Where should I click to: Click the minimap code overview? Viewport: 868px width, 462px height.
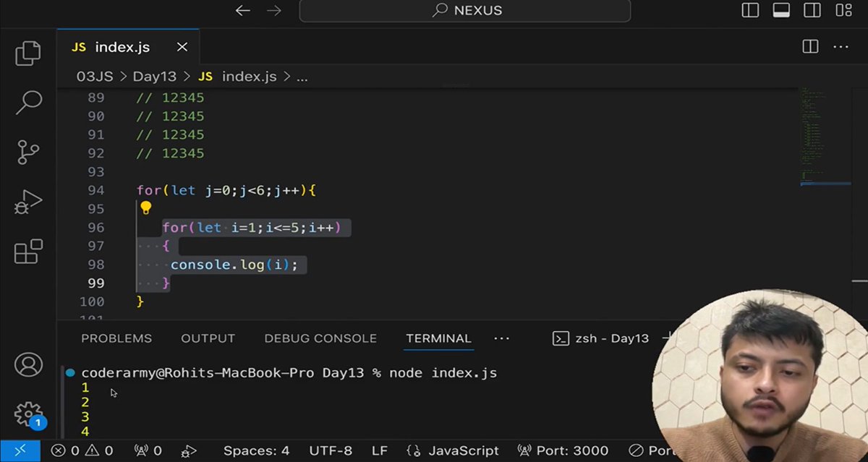pyautogui.click(x=825, y=137)
